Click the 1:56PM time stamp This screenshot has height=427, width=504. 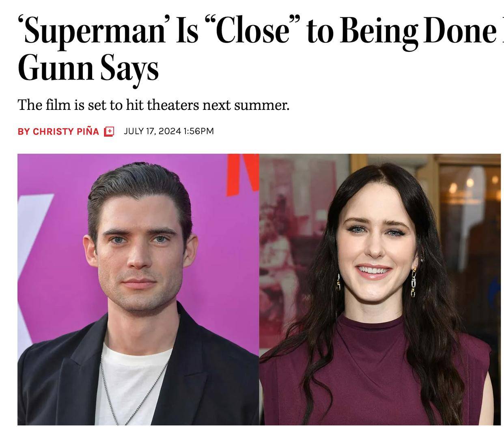198,131
